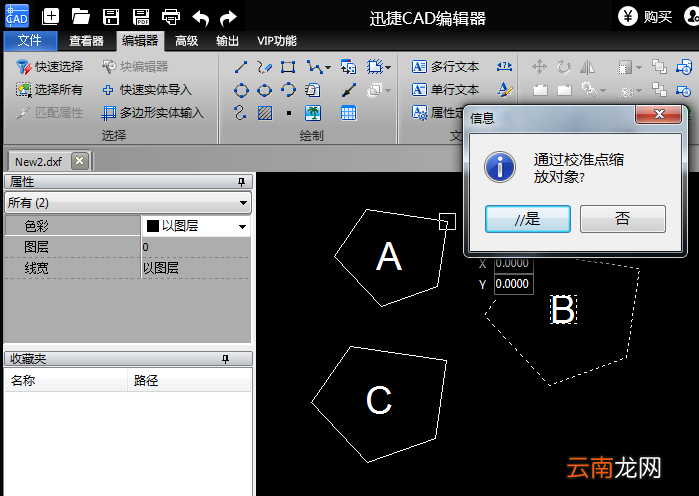
Task: Select the freehand sketch pencil tool
Action: (x=264, y=67)
